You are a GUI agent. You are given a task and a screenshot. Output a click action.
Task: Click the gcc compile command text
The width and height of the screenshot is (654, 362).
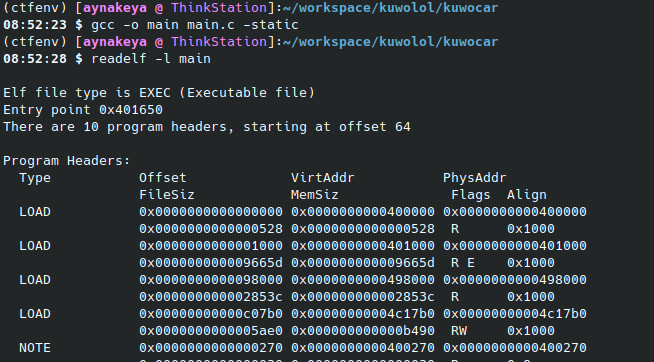click(x=195, y=25)
